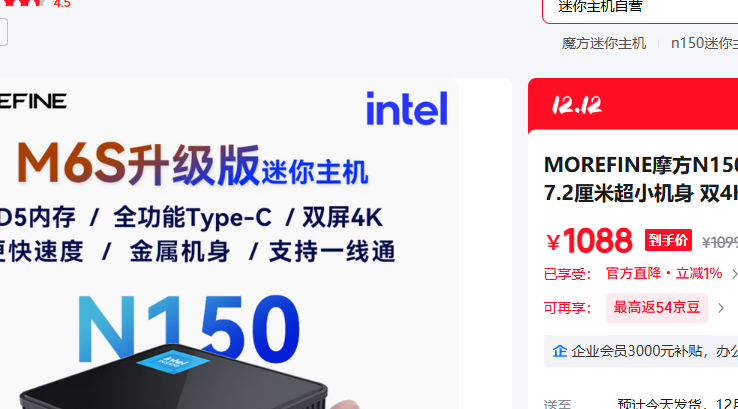738x409 pixels.
Task: Click the 企业会员3000元补贴 promotion bar
Action: (x=641, y=351)
